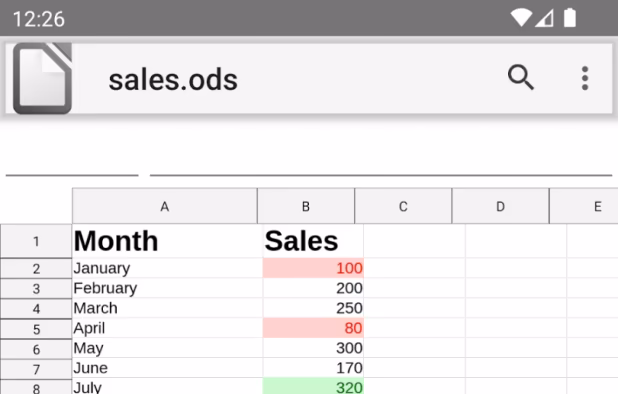Select the April cell
The height and width of the screenshot is (394, 618).
pos(168,328)
